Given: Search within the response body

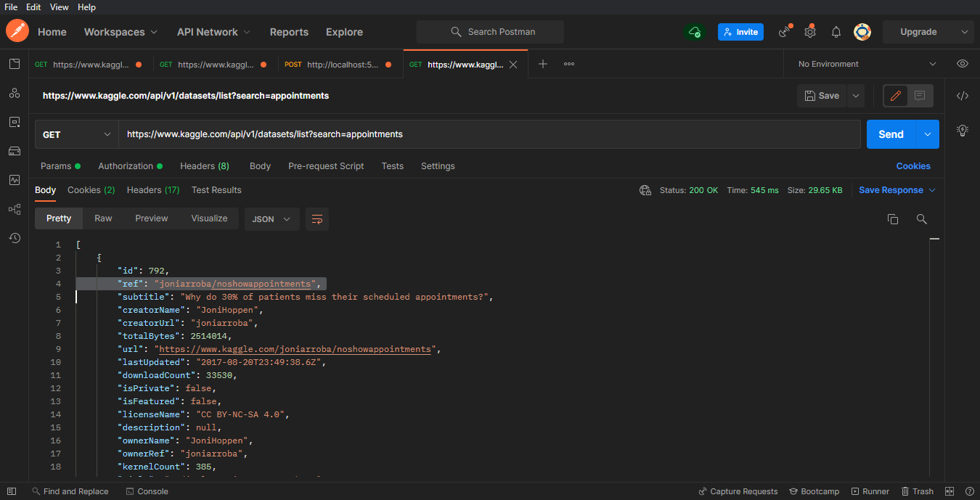Looking at the screenshot, I should 922,219.
